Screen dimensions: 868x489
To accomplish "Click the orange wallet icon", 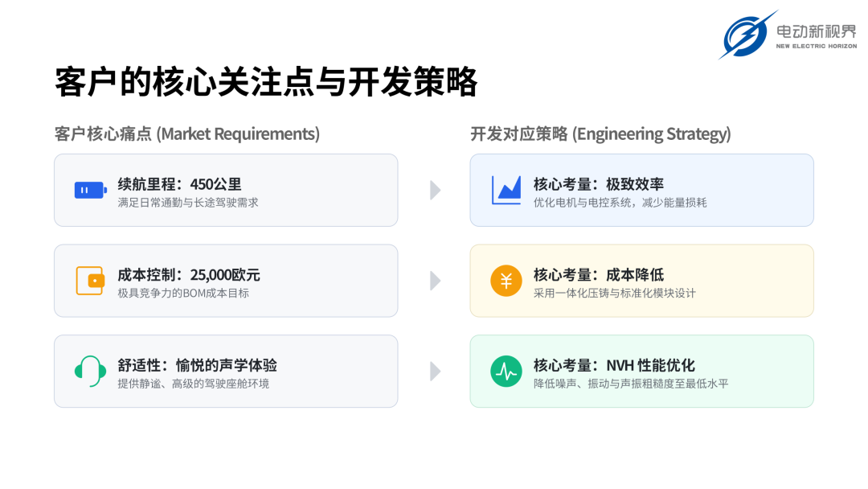I will [90, 281].
